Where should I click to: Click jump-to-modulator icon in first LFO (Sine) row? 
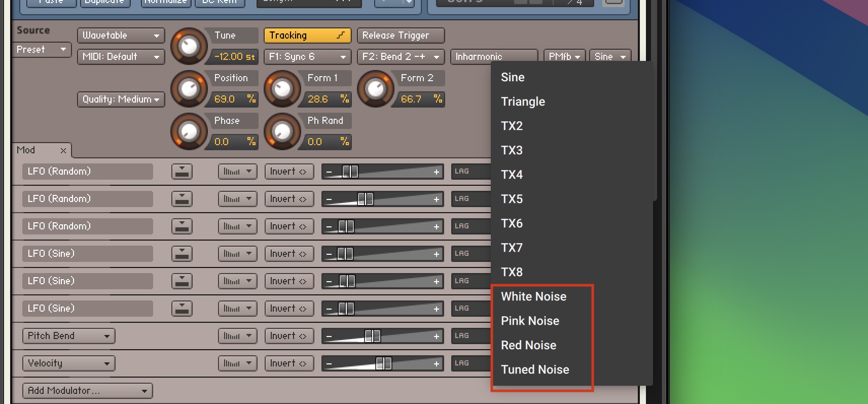[x=182, y=254]
